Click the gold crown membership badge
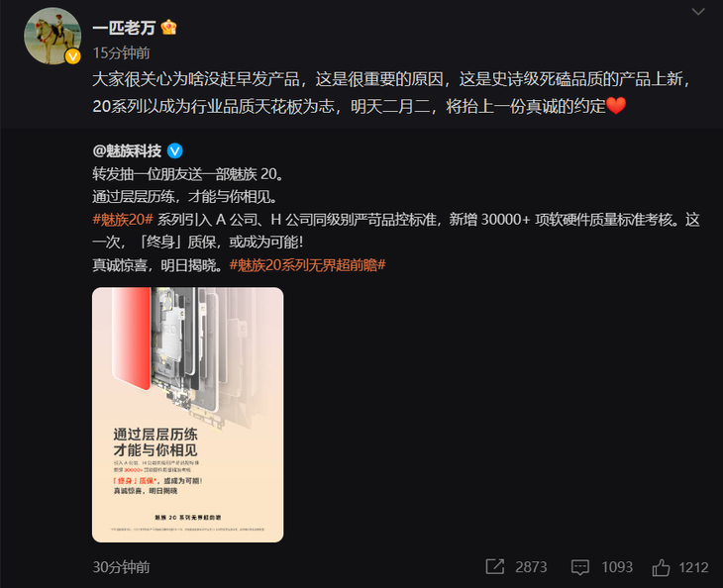The height and width of the screenshot is (588, 723). click(x=168, y=28)
